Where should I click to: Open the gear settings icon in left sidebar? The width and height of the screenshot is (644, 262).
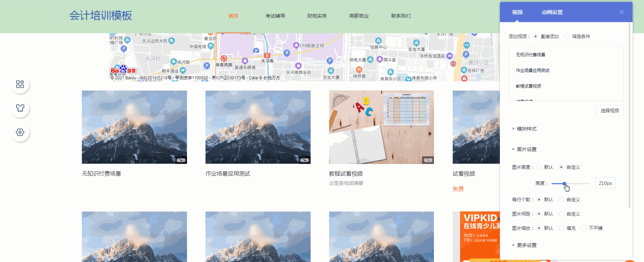(20, 132)
